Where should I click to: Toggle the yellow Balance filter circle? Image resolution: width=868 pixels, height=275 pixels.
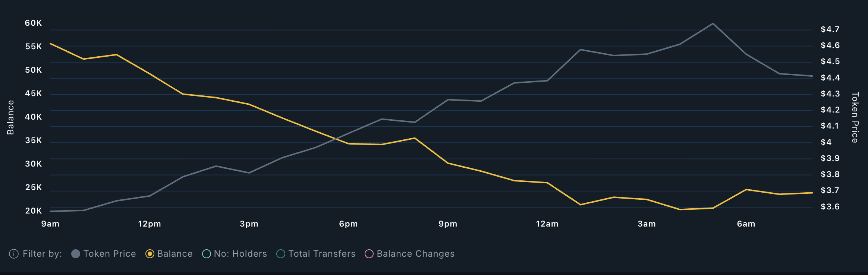[x=150, y=254]
